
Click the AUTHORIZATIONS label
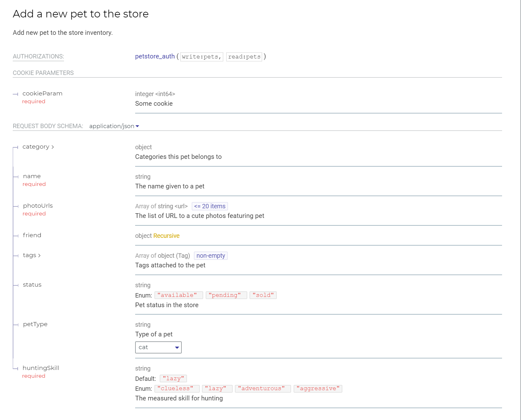click(38, 56)
